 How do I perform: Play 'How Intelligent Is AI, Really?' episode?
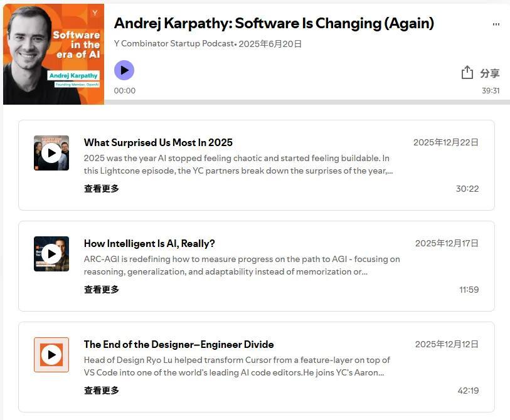coord(51,254)
